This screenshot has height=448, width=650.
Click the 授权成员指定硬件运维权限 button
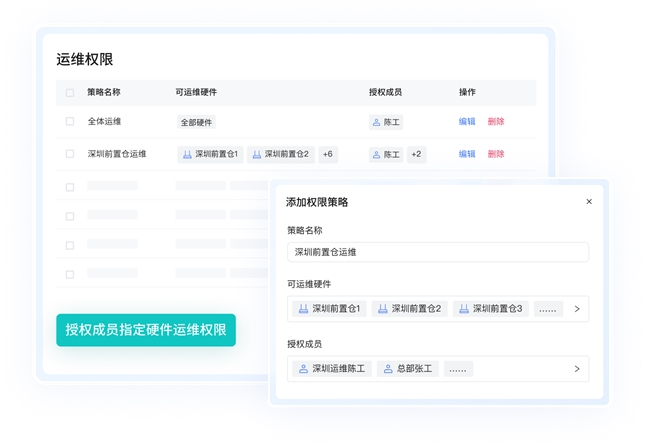[x=146, y=330]
